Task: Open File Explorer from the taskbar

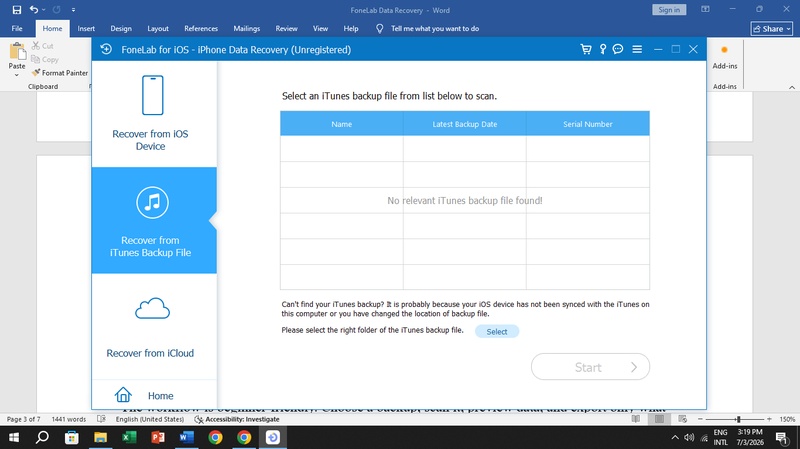Action: 101,437
